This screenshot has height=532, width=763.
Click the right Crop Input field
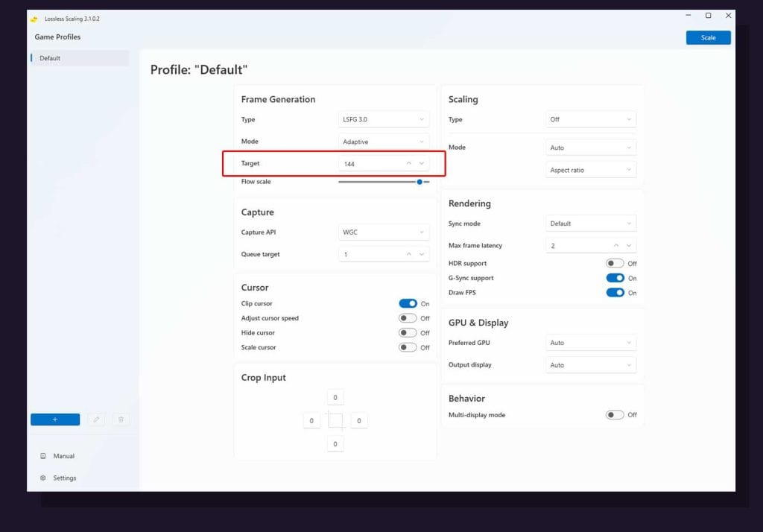[359, 420]
